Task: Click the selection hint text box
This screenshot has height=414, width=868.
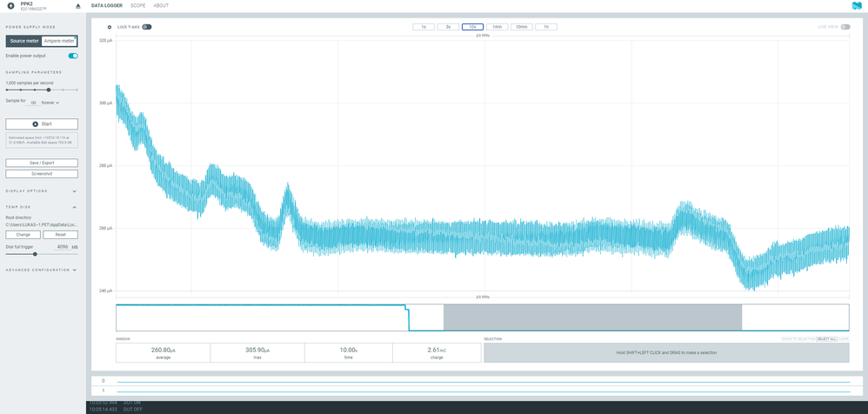Action: [x=666, y=352]
